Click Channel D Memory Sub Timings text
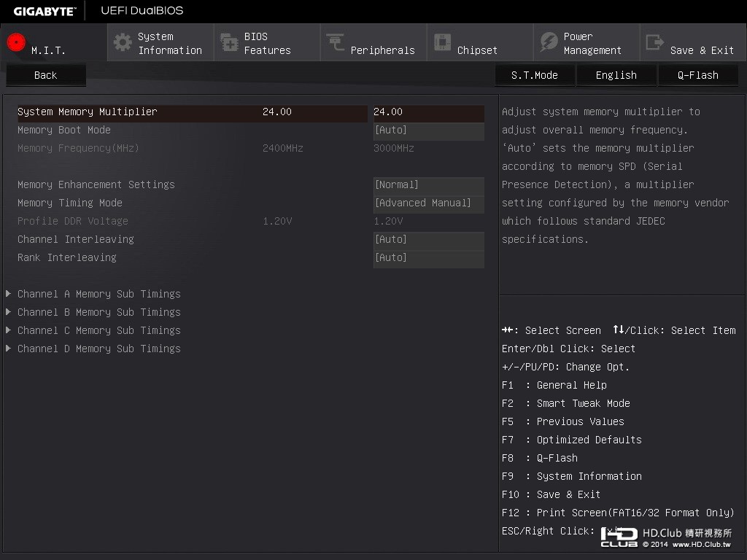Viewport: 747px width, 560px height. [99, 349]
